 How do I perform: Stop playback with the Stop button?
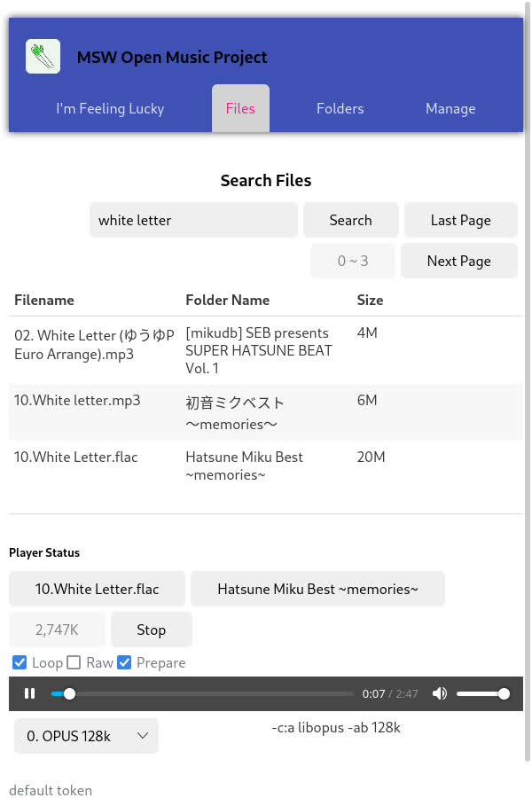coord(151,630)
